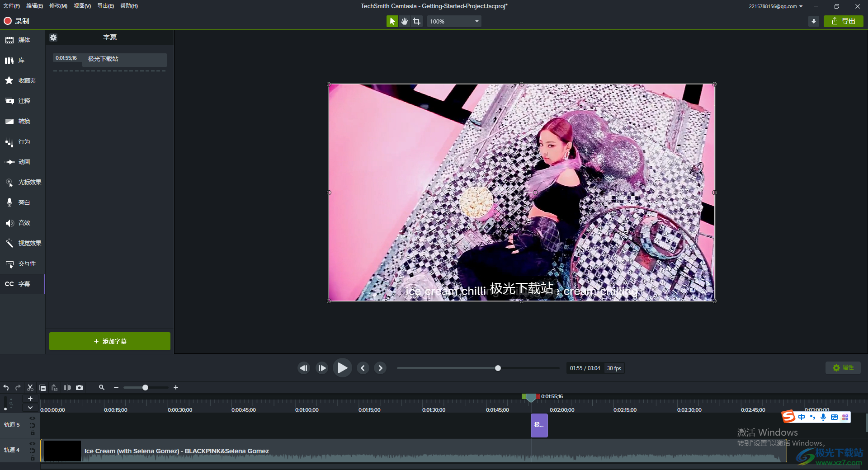Step back one frame in playback
This screenshot has height=470, width=868.
click(x=304, y=368)
